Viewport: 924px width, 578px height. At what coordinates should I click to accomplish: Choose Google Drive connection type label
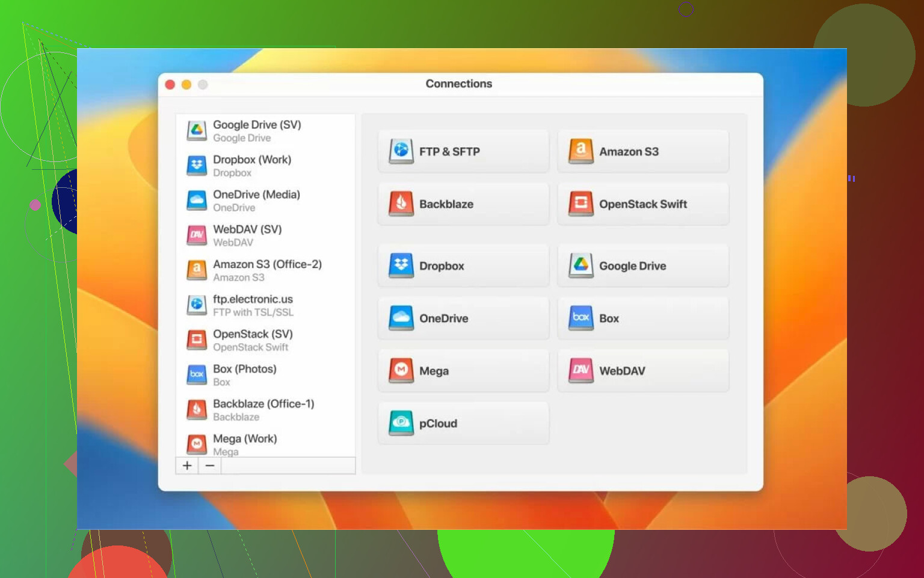[x=632, y=266]
